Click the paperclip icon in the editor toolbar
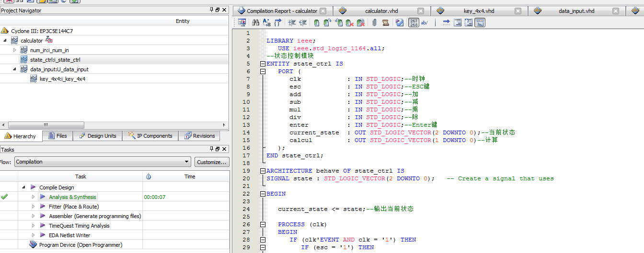 [x=375, y=22]
